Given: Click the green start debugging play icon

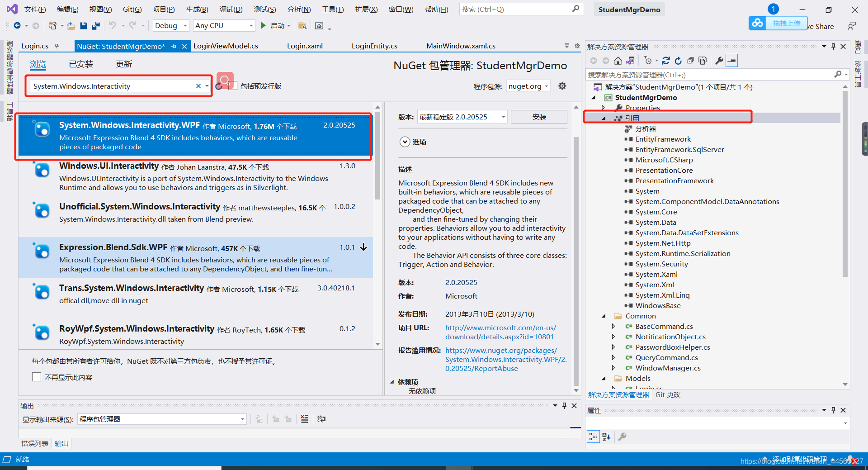Looking at the screenshot, I should coord(264,26).
